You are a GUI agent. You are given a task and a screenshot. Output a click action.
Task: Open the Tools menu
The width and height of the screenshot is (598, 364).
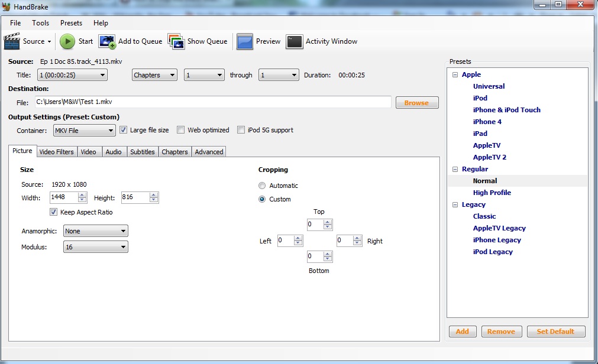40,23
